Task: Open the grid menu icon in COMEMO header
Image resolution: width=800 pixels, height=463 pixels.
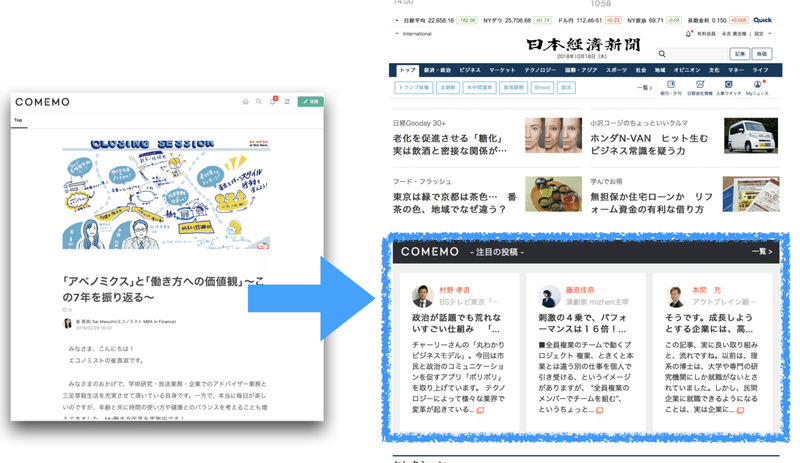Action: [287, 102]
